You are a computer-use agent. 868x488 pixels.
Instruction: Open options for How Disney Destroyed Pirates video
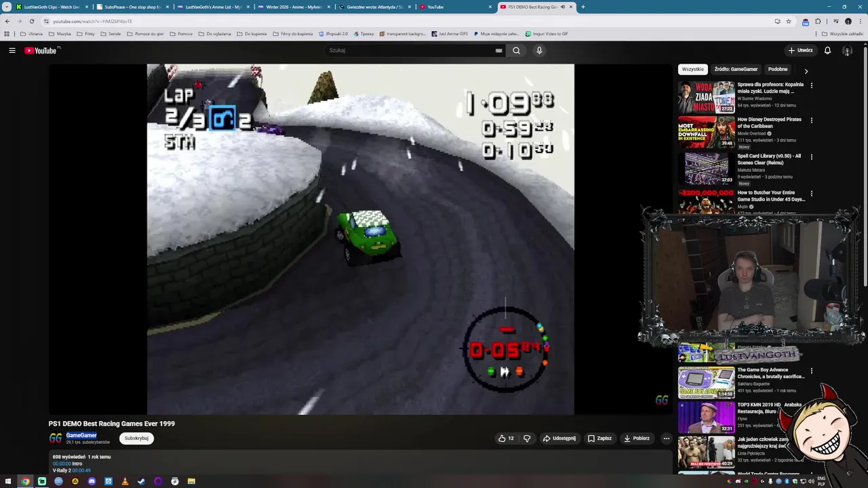[x=811, y=120]
